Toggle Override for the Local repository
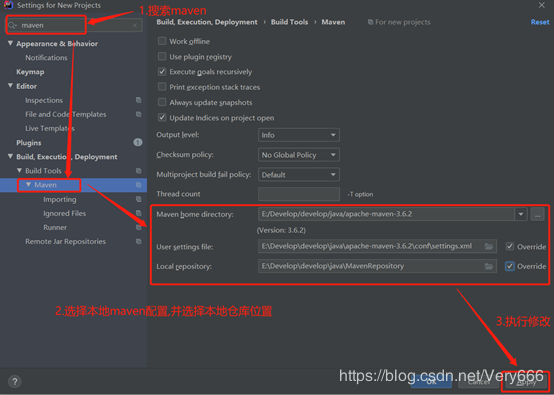554x395 pixels. pyautogui.click(x=509, y=266)
